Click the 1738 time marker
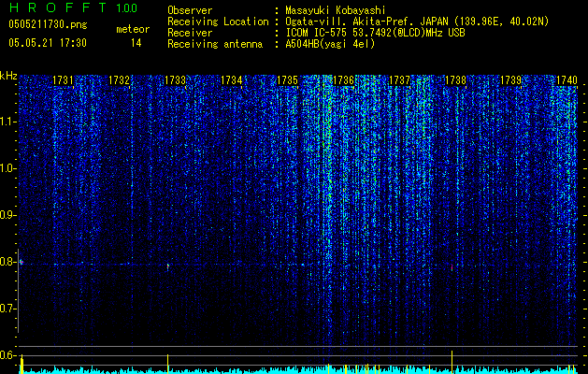The image size is (588, 374). (455, 80)
